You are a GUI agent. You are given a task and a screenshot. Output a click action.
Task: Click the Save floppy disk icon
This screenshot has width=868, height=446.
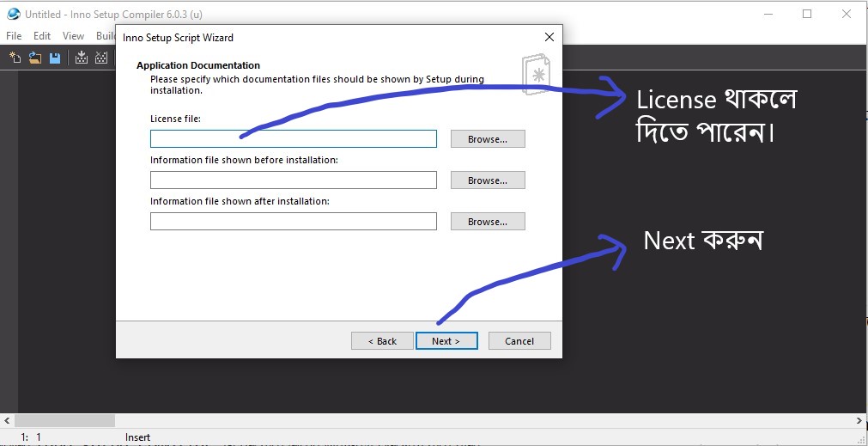[x=55, y=58]
